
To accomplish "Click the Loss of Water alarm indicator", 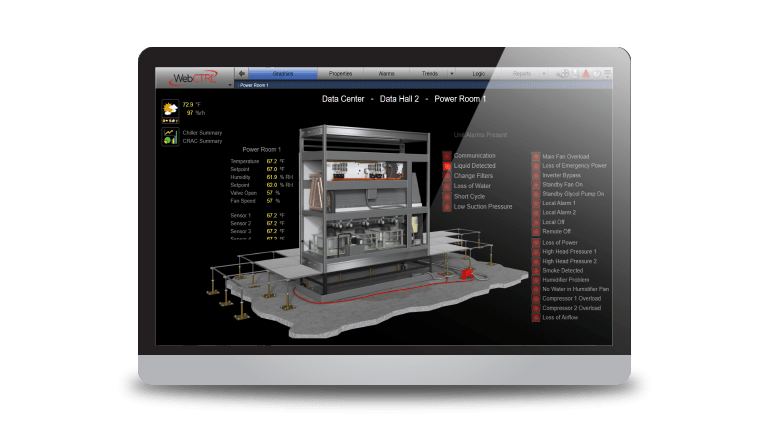I will [447, 186].
